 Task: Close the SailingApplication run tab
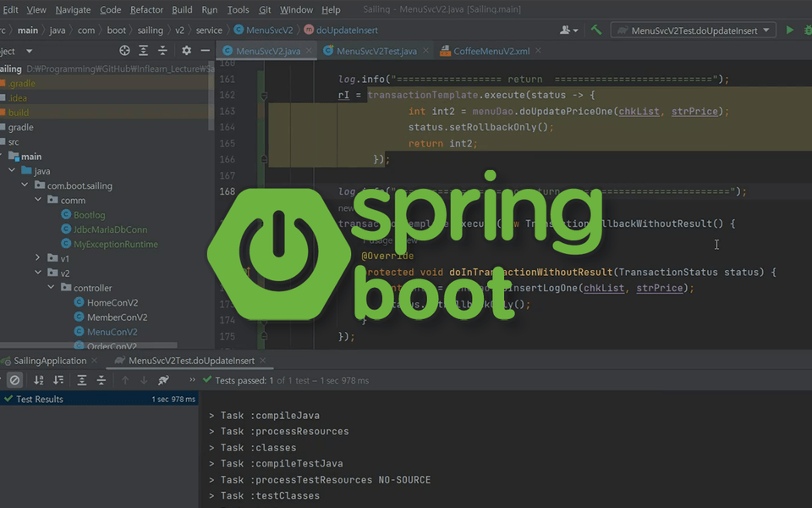94,361
